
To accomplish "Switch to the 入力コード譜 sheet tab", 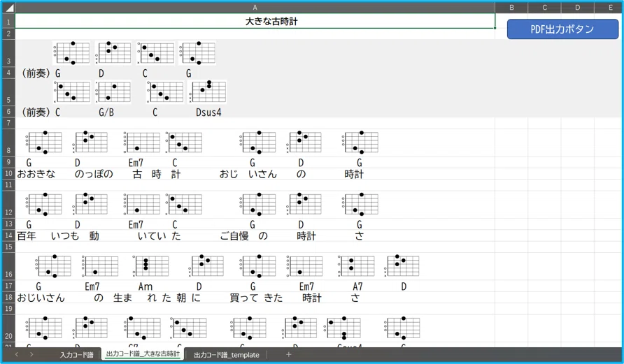I will point(76,355).
